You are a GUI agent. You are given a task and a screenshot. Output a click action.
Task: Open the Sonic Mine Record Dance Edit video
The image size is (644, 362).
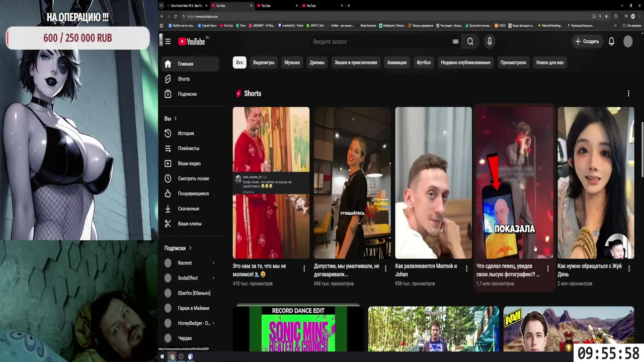tap(298, 329)
